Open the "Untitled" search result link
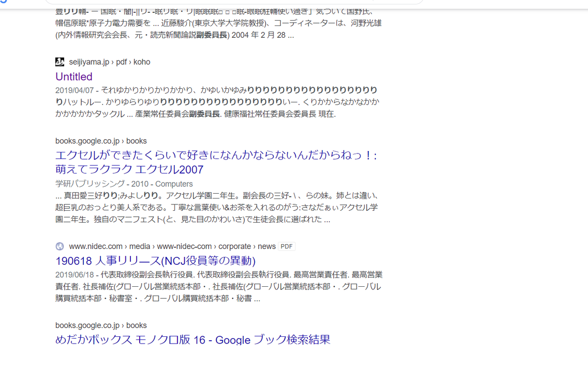The image size is (588, 375). [x=74, y=76]
